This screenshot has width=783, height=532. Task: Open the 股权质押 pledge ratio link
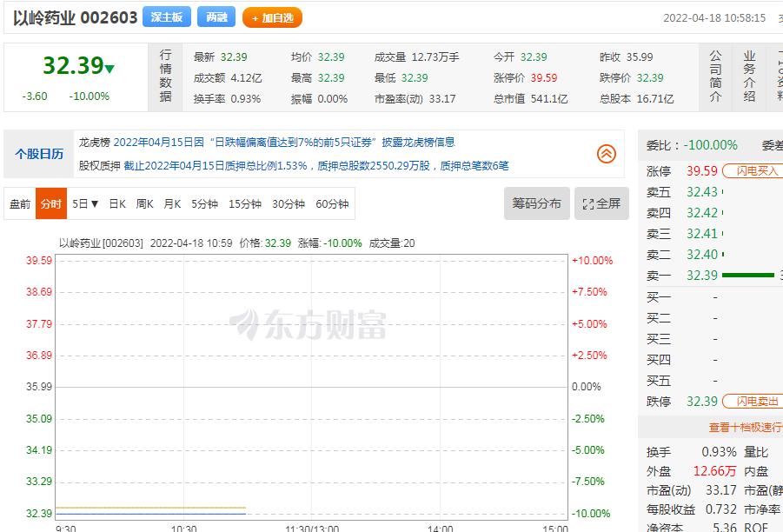tap(316, 166)
